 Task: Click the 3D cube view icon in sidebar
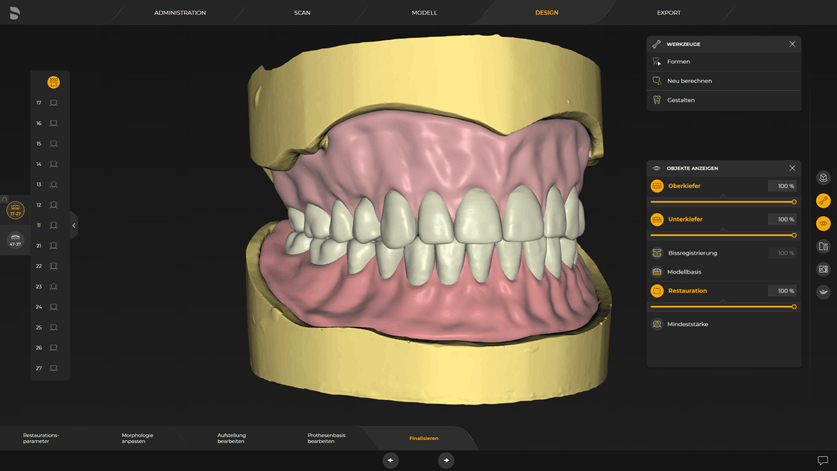click(823, 178)
